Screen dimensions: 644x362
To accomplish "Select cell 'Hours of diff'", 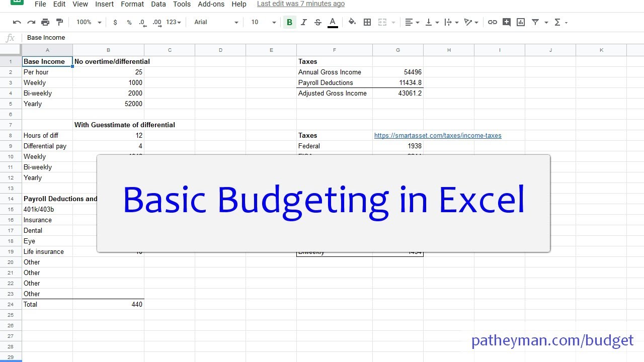I will pos(47,135).
